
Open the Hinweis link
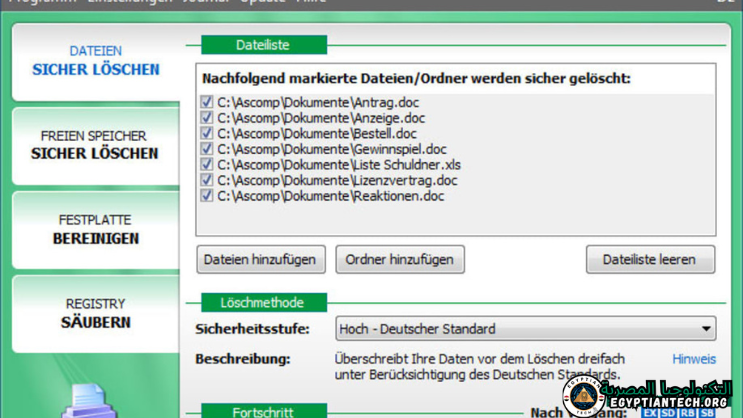[x=693, y=359]
